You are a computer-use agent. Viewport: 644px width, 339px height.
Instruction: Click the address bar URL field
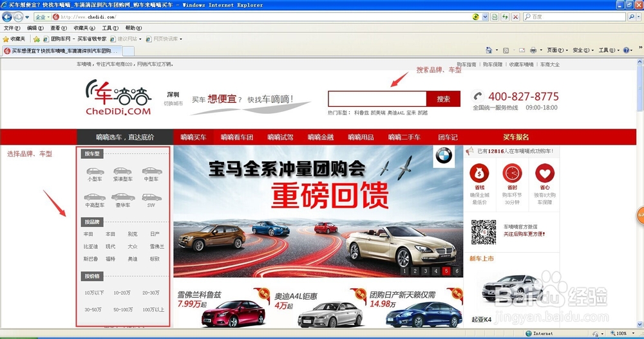pos(263,17)
